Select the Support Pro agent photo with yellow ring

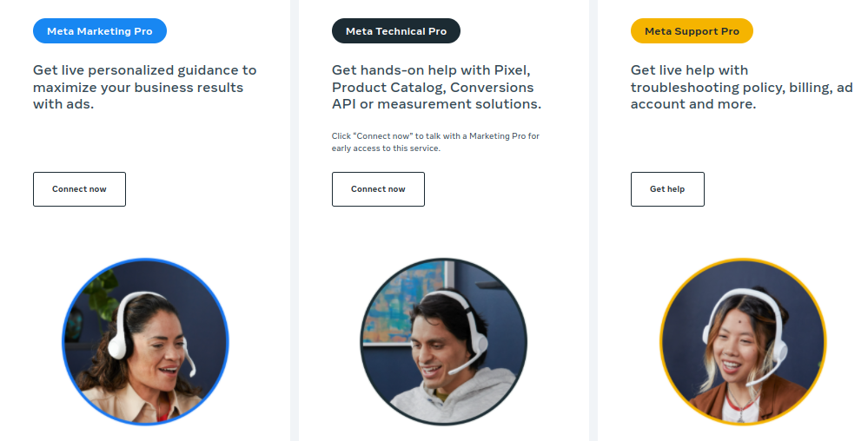coord(743,342)
